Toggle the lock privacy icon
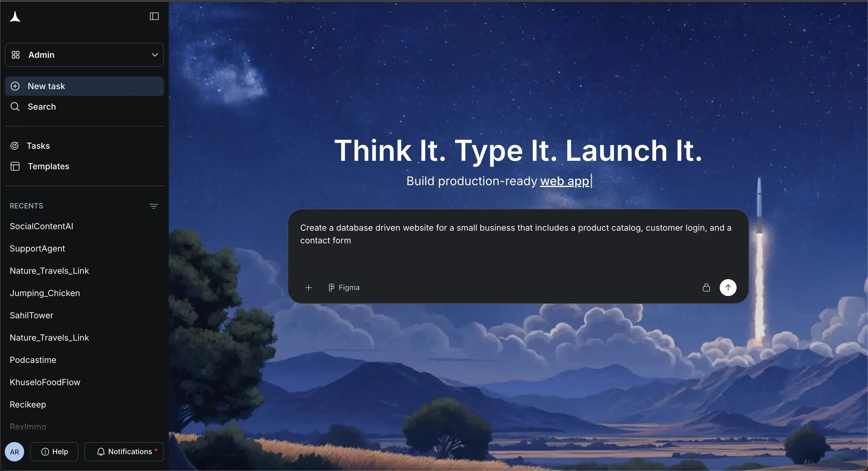 (x=706, y=288)
